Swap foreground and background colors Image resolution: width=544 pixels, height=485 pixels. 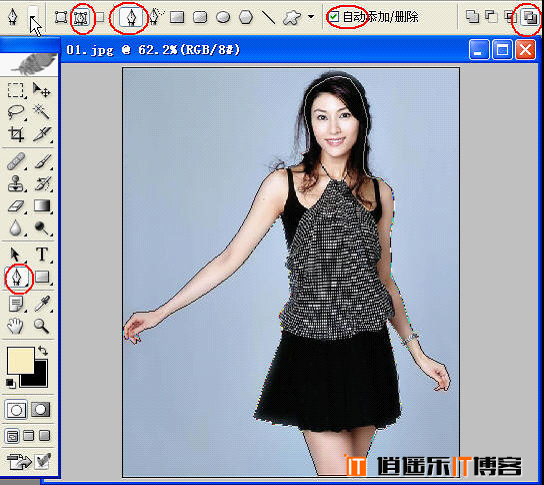click(x=43, y=351)
